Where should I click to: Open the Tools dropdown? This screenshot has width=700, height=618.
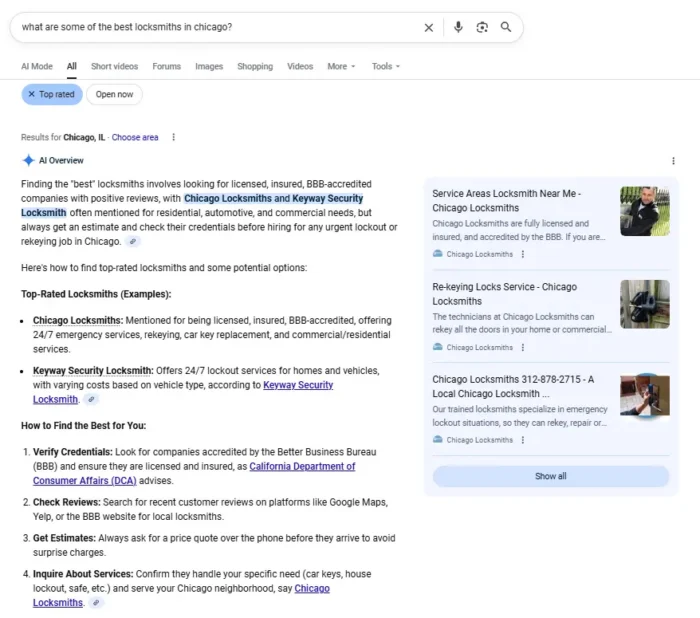(385, 66)
